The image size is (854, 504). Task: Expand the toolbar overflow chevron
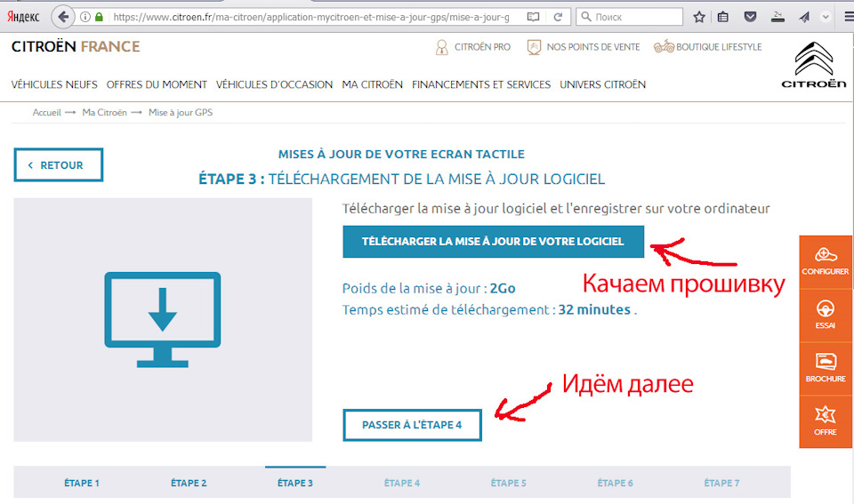[x=826, y=17]
